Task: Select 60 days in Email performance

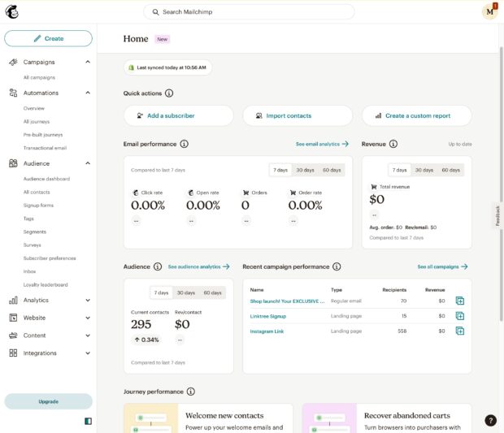Action: pos(332,170)
